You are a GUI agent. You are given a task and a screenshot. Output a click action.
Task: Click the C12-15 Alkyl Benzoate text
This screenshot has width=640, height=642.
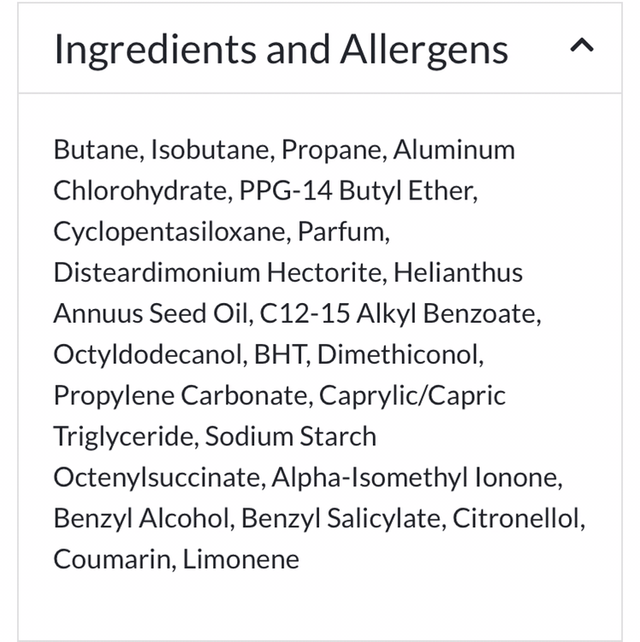pyautogui.click(x=399, y=314)
